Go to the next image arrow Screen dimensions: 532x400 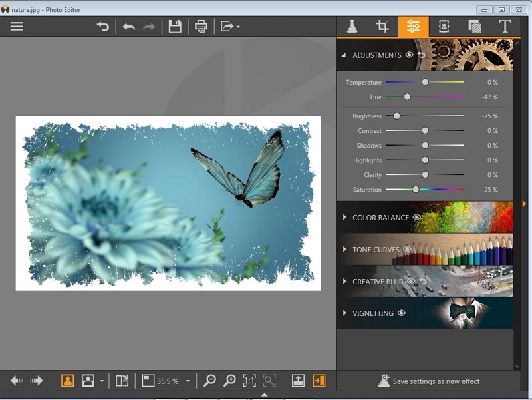pos(37,381)
